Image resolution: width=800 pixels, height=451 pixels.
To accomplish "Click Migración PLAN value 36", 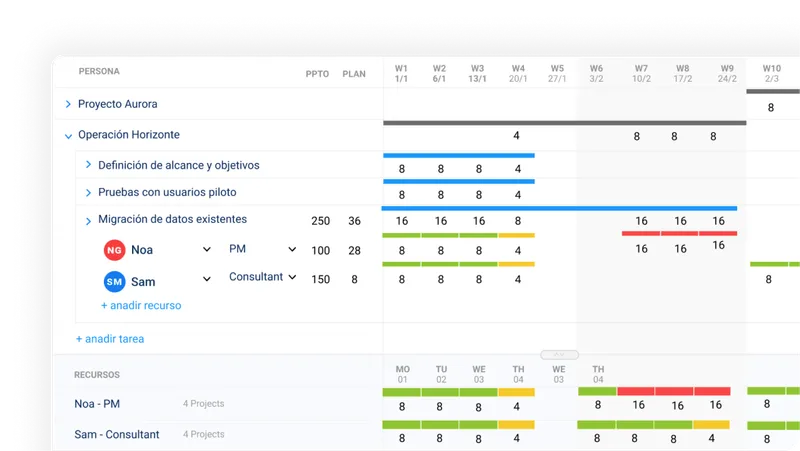I will click(x=355, y=221).
